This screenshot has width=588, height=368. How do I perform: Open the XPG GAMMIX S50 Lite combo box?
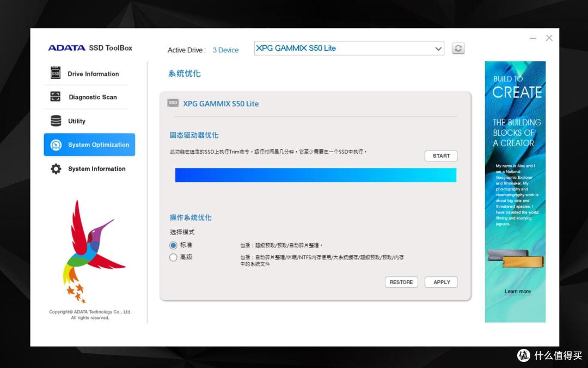[x=349, y=49]
